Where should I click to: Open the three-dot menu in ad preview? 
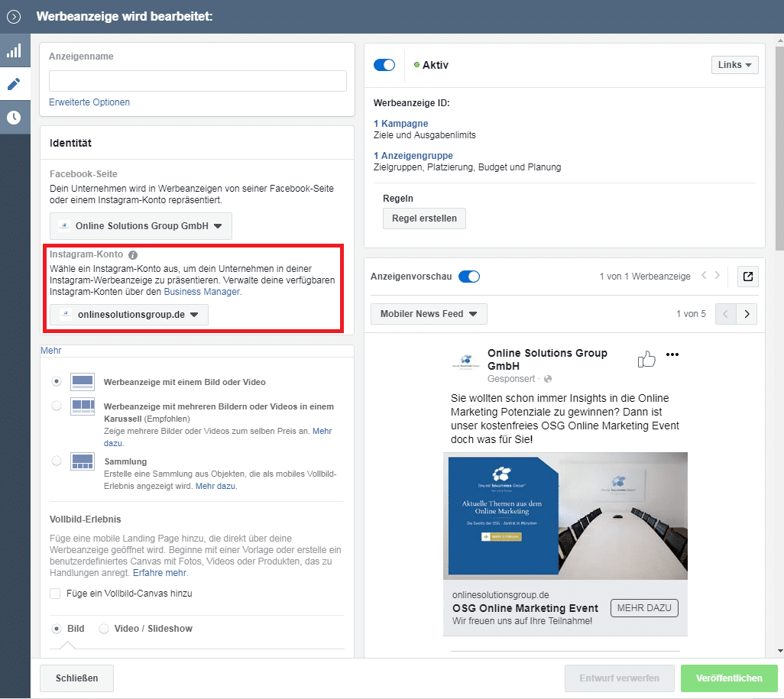672,354
